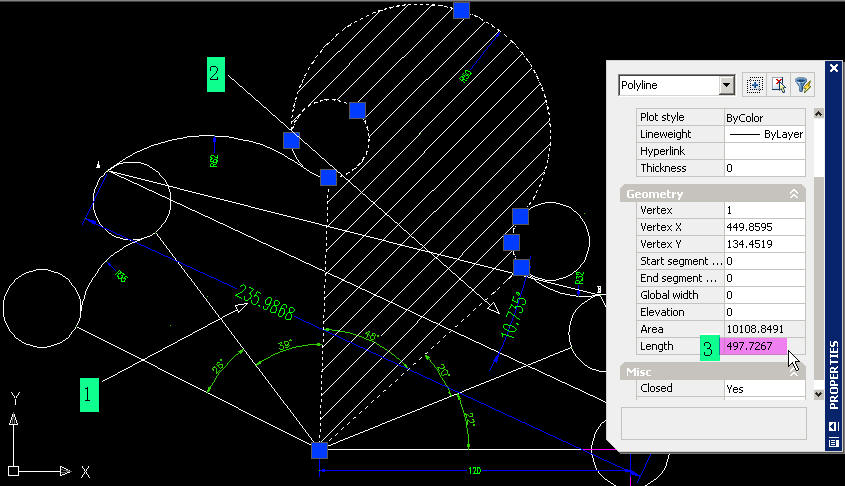Collapse the Misc section
This screenshot has width=845, height=486.
coord(794,372)
